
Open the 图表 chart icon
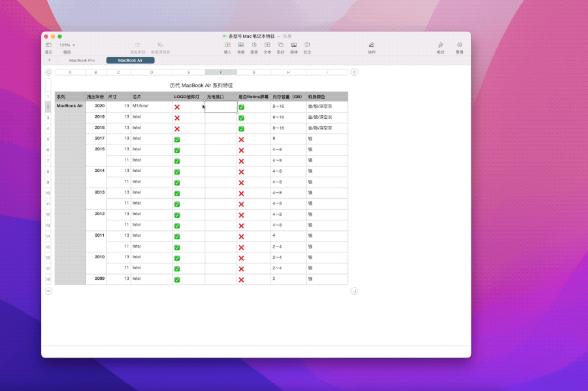[254, 45]
